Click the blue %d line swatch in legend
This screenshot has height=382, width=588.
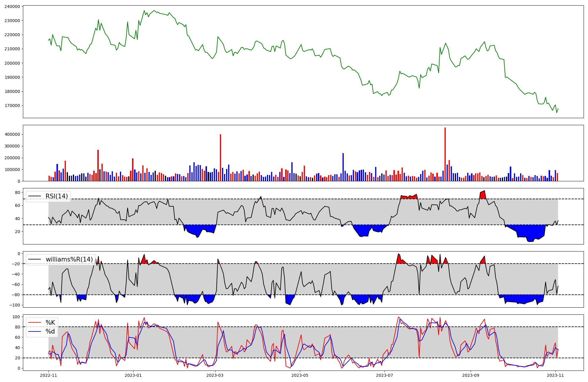(x=34, y=331)
